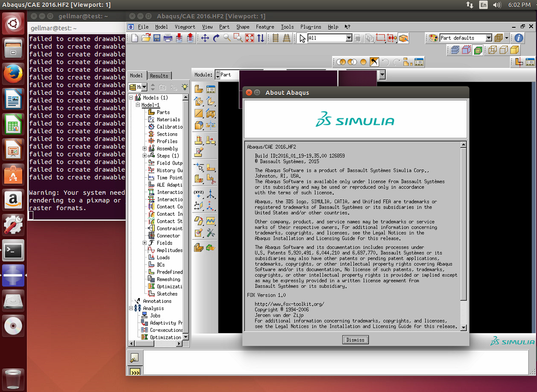Image resolution: width=537 pixels, height=392 pixels.
Task: Click the New Model Database icon
Action: tap(135, 38)
